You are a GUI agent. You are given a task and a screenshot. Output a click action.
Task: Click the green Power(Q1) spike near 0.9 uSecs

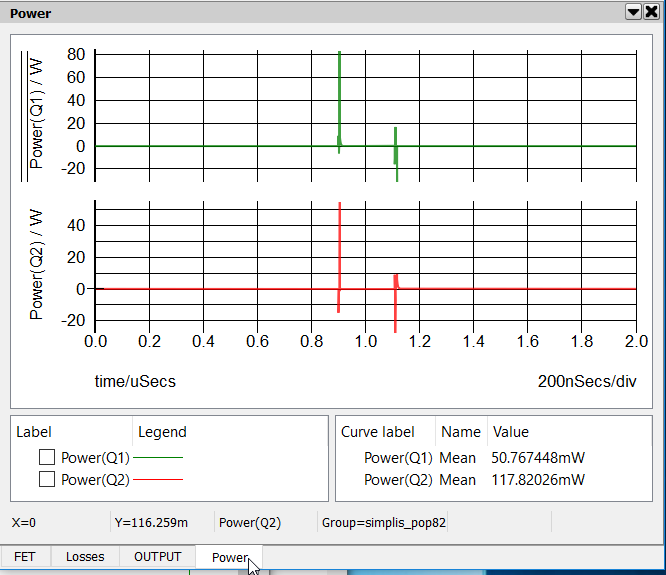[x=340, y=100]
